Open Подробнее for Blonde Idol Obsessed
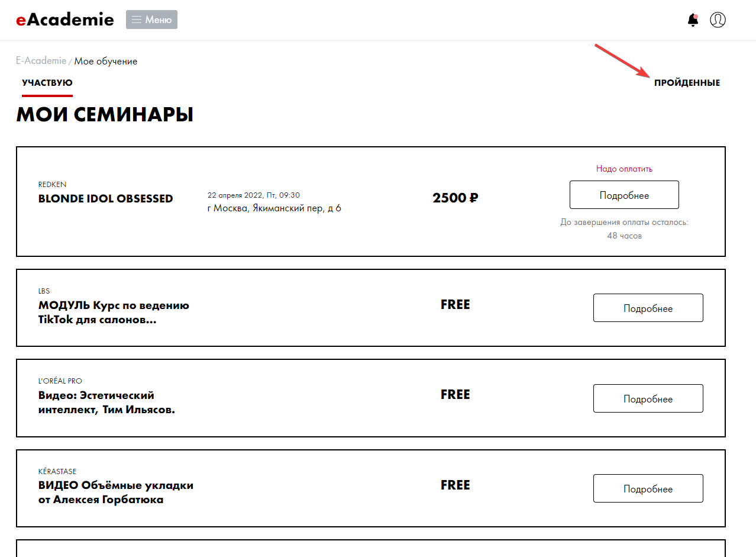 click(x=624, y=195)
